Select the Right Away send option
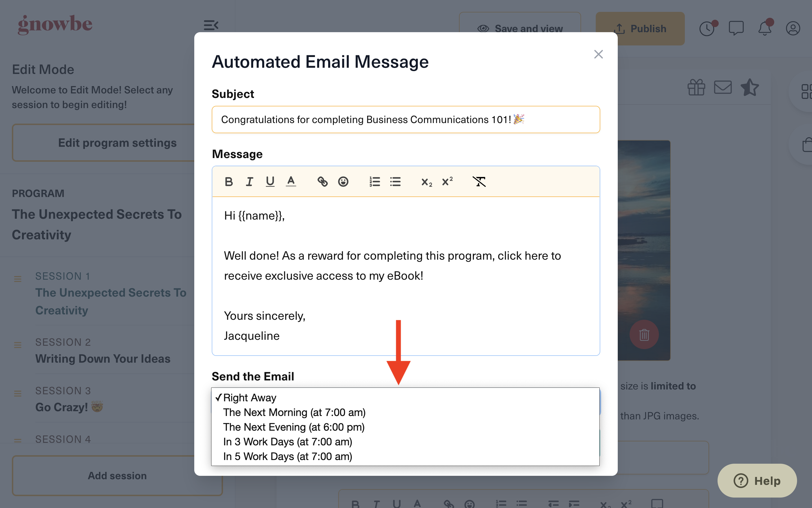The height and width of the screenshot is (508, 812). click(405, 397)
